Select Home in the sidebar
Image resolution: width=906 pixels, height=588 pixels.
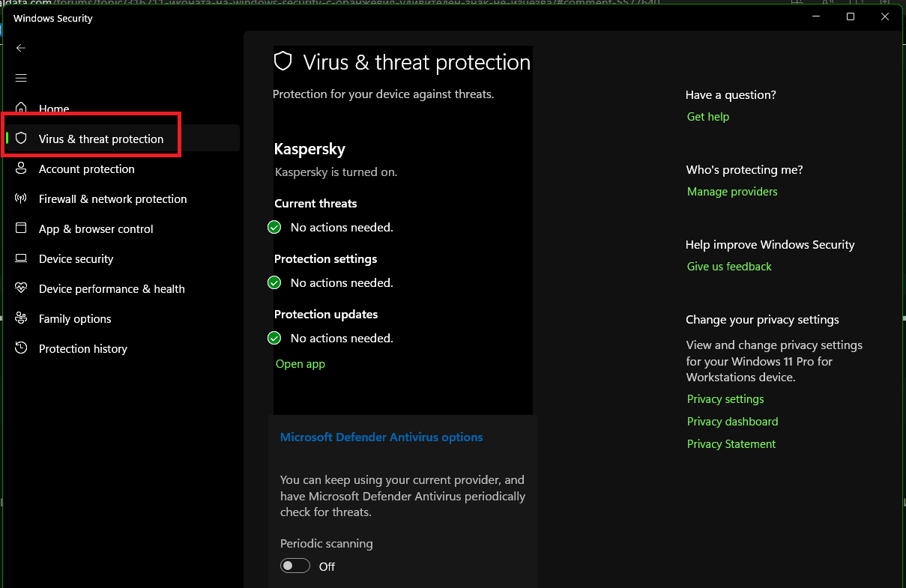[54, 109]
